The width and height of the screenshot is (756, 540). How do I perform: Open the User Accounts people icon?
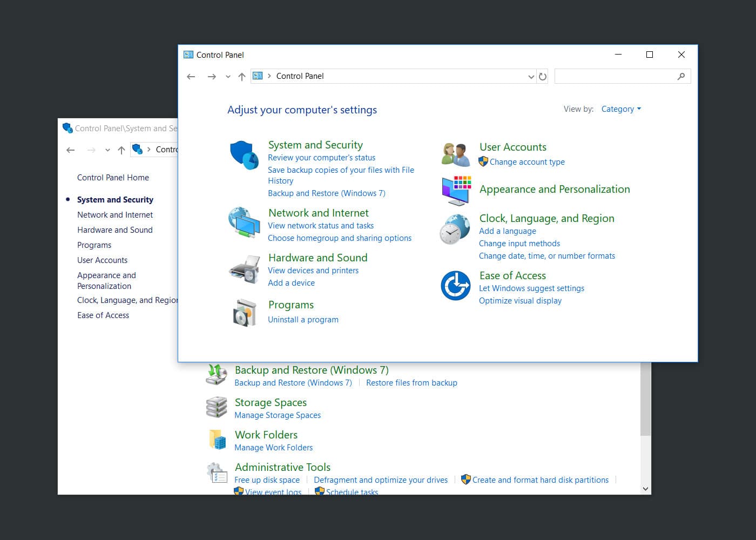(456, 154)
